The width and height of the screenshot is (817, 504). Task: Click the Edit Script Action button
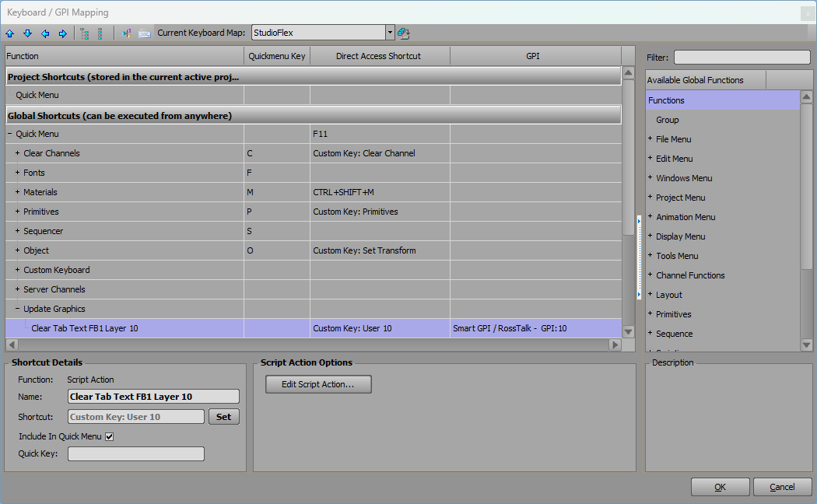pyautogui.click(x=318, y=384)
